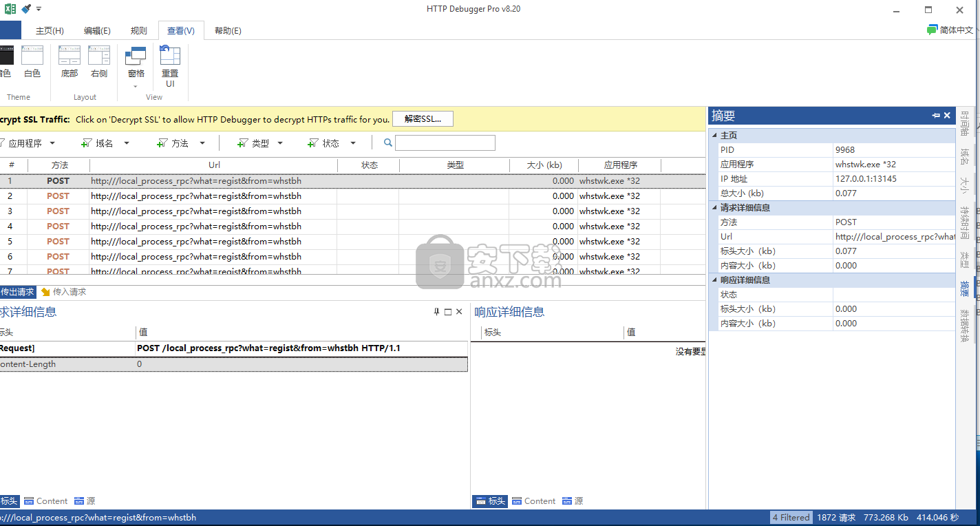Screen dimensions: 980x526
Task: Collapse the 响应详细信息 summary section
Action: pos(714,280)
